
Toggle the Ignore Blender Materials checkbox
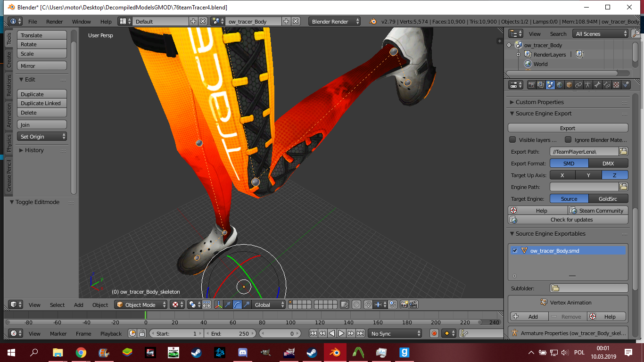coord(568,140)
